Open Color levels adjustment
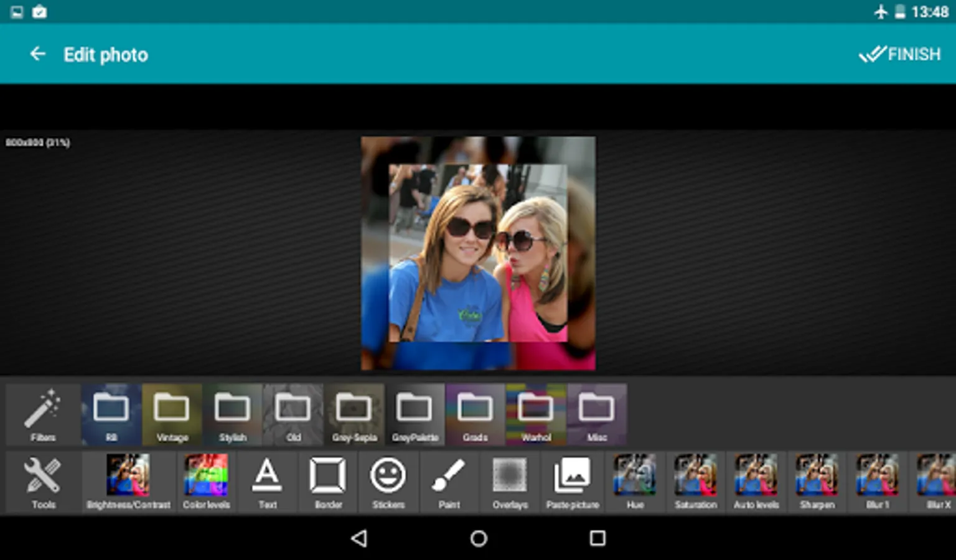 pyautogui.click(x=206, y=482)
